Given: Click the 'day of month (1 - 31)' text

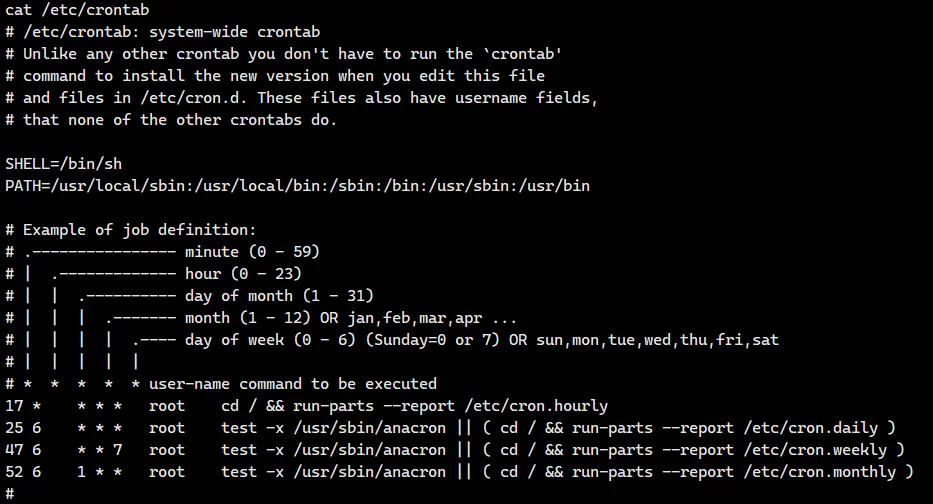Looking at the screenshot, I should coord(279,296).
